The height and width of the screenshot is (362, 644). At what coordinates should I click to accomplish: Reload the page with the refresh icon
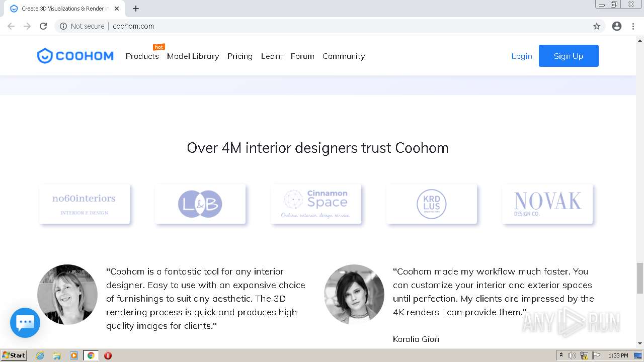(x=43, y=26)
